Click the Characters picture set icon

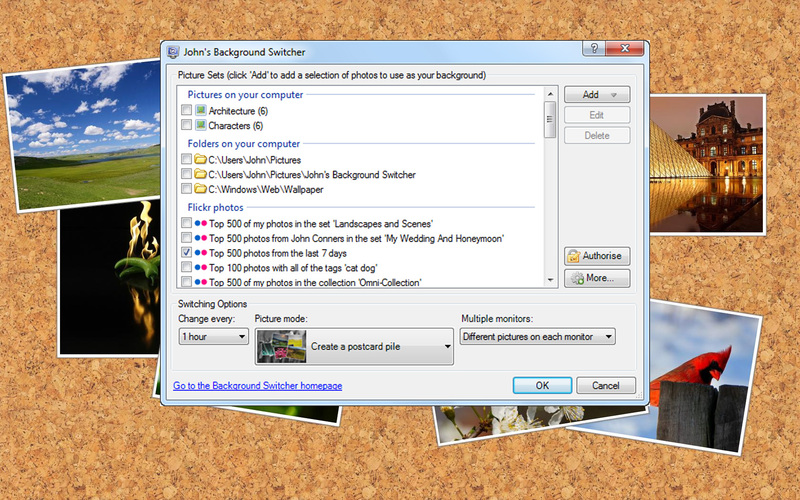(x=201, y=125)
